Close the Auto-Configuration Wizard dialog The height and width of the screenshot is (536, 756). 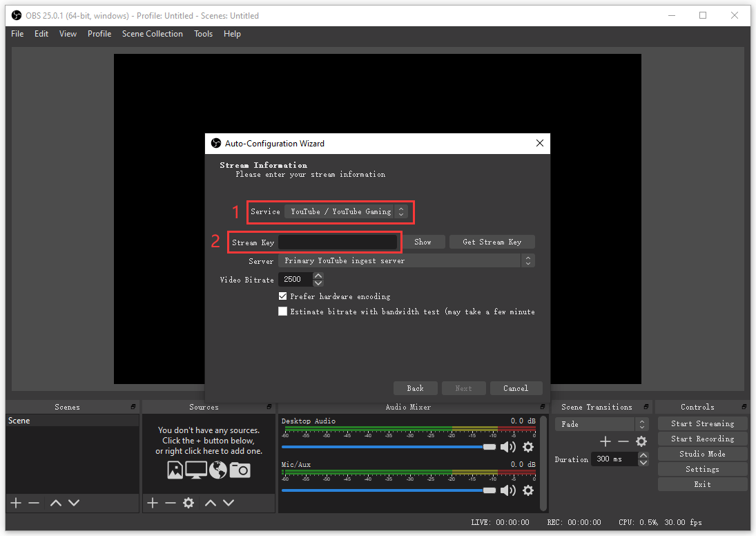tap(539, 143)
